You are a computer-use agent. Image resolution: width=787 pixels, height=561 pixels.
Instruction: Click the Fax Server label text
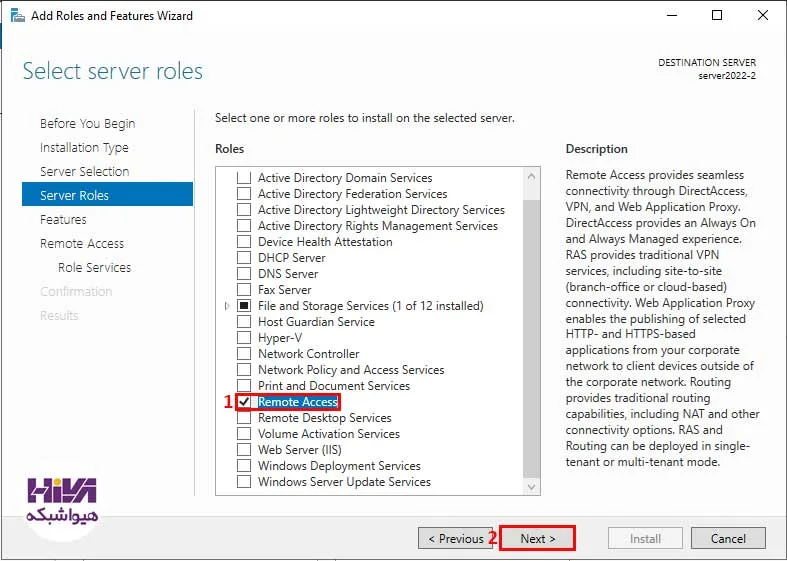[x=285, y=290]
